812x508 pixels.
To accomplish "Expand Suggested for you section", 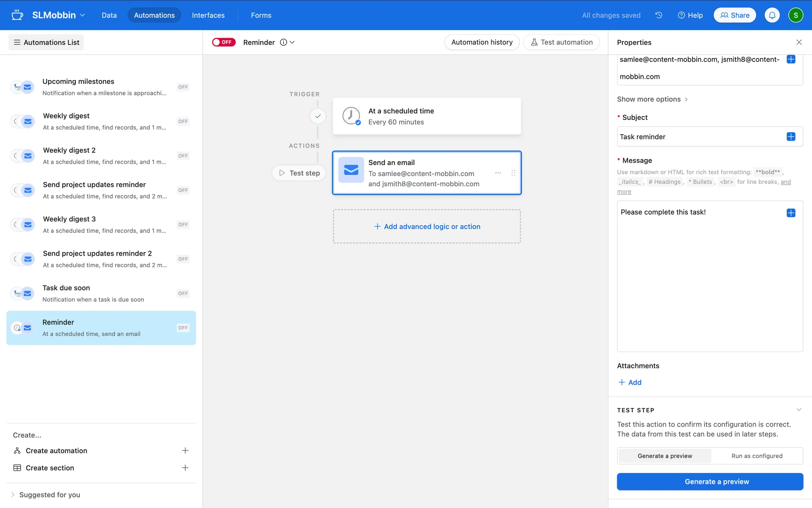I will (x=49, y=494).
